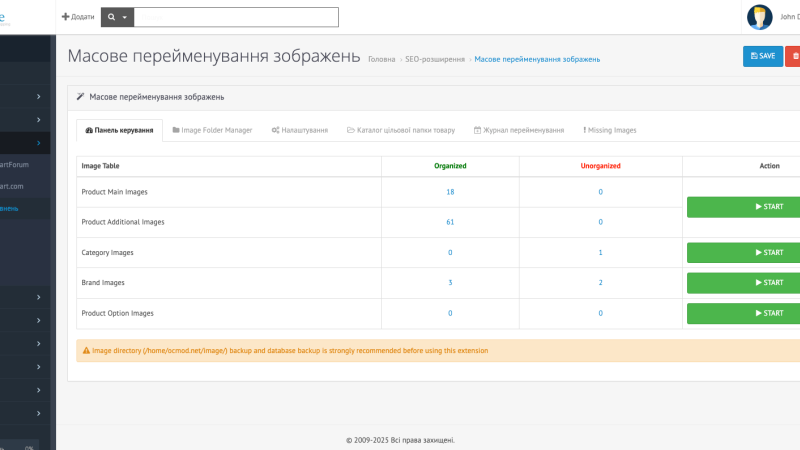Open the Налаштування tab
The image size is (800, 450).
(x=299, y=130)
